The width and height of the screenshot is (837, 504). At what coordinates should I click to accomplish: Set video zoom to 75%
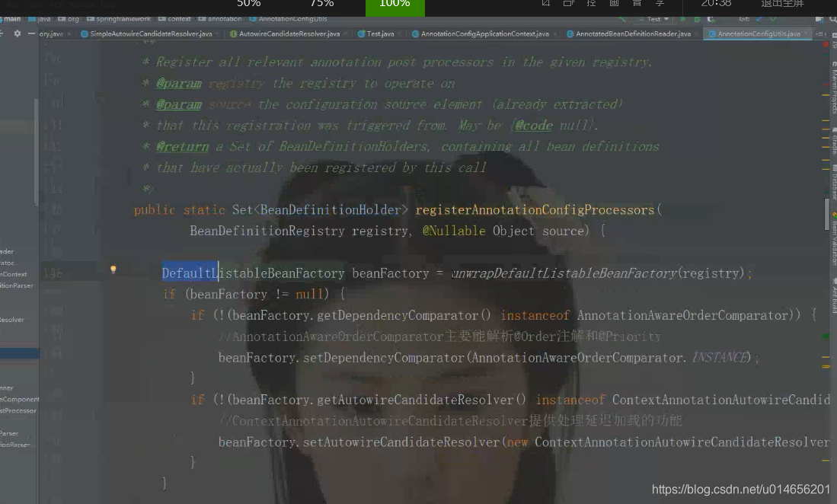pos(322,5)
